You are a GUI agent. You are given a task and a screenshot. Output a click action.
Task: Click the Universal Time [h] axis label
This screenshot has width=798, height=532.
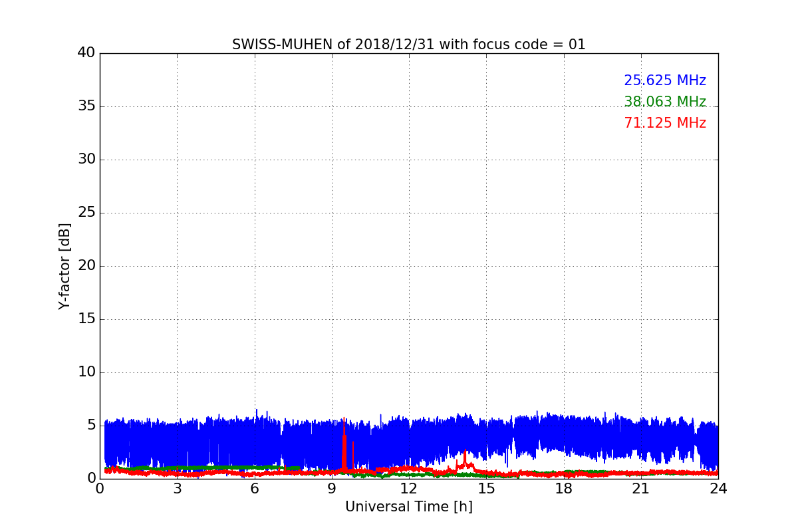click(408, 507)
